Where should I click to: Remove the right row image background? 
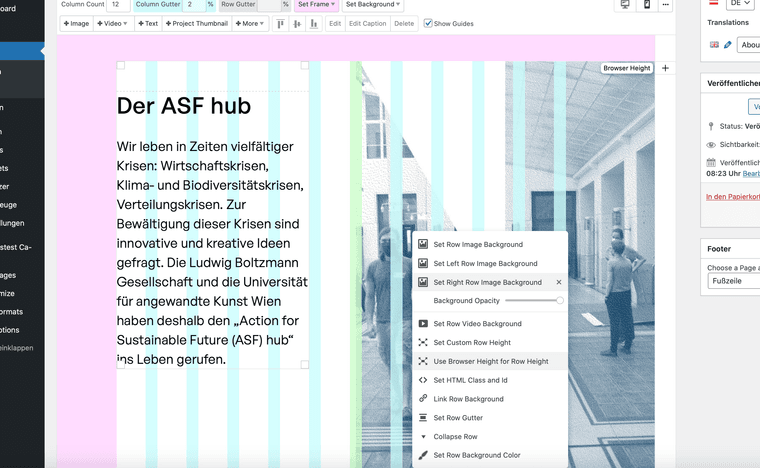[x=559, y=283]
